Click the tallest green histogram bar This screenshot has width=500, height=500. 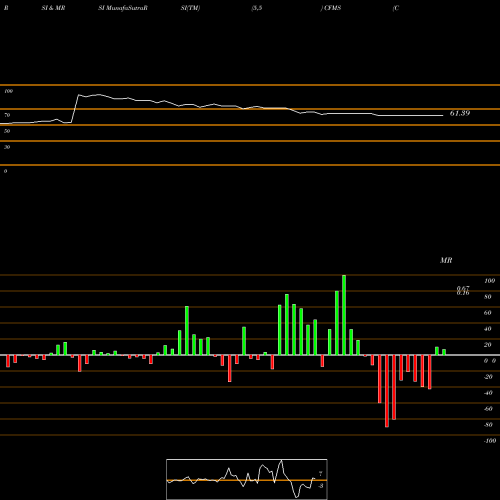(x=344, y=315)
